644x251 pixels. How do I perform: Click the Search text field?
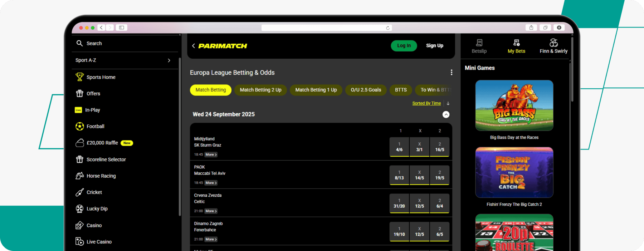[125, 43]
